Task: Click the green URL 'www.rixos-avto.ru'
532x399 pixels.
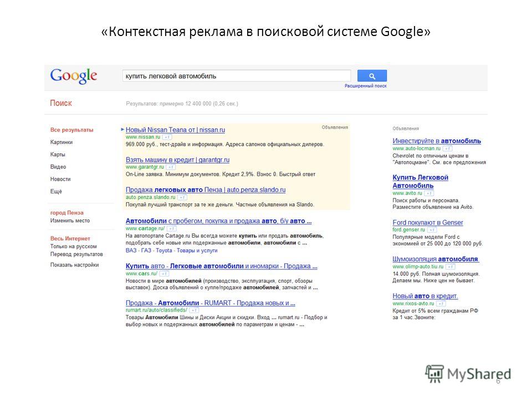Action: (413, 303)
